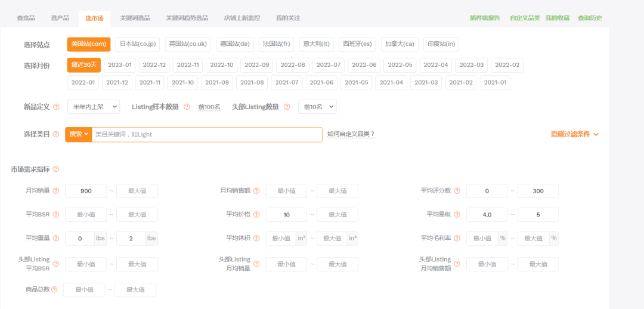Click help icon beside 头部Listing数量

(x=287, y=107)
